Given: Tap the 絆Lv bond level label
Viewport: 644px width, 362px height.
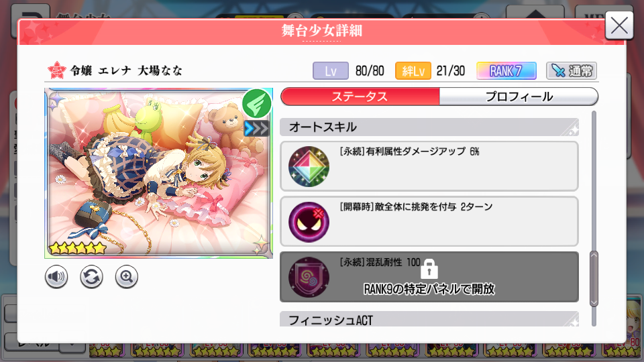Looking at the screenshot, I should pos(413,71).
